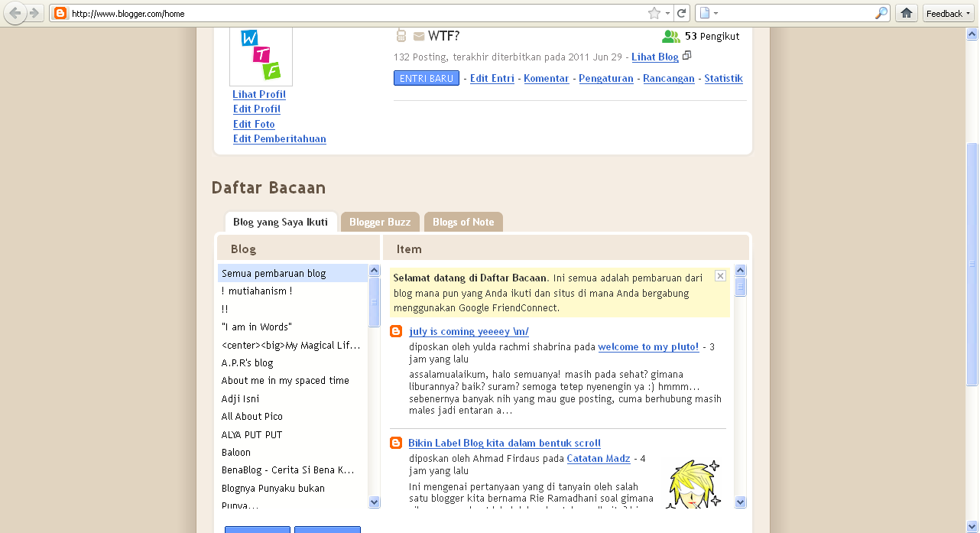Screen dimensions: 980x533
Task: Reload the page with refresh icon
Action: coord(681,13)
